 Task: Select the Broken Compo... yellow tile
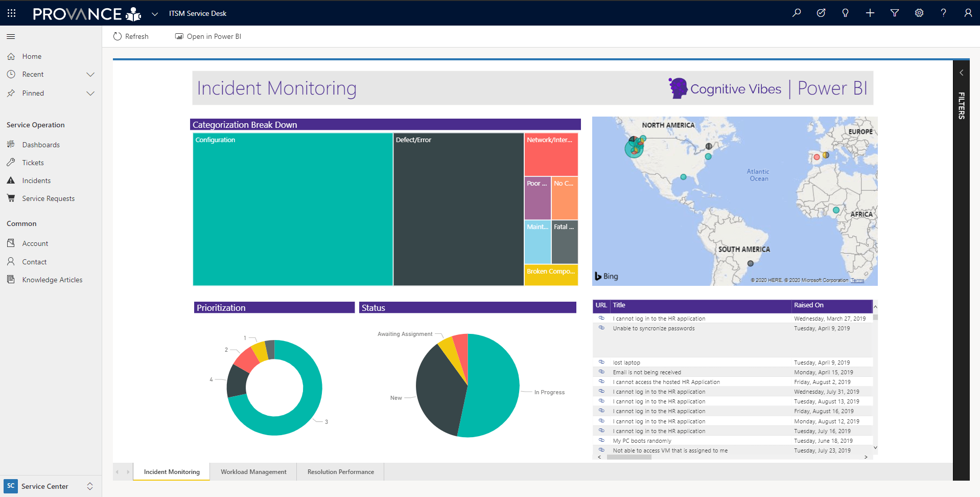pos(551,275)
